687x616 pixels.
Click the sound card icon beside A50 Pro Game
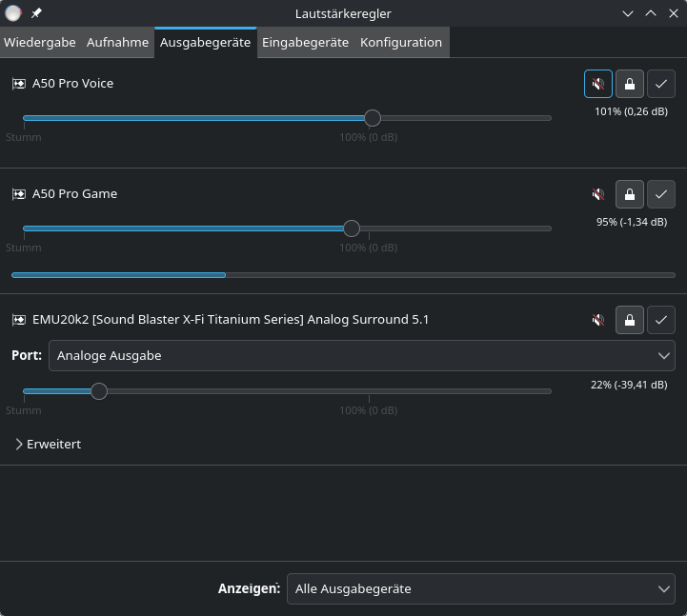(x=19, y=194)
